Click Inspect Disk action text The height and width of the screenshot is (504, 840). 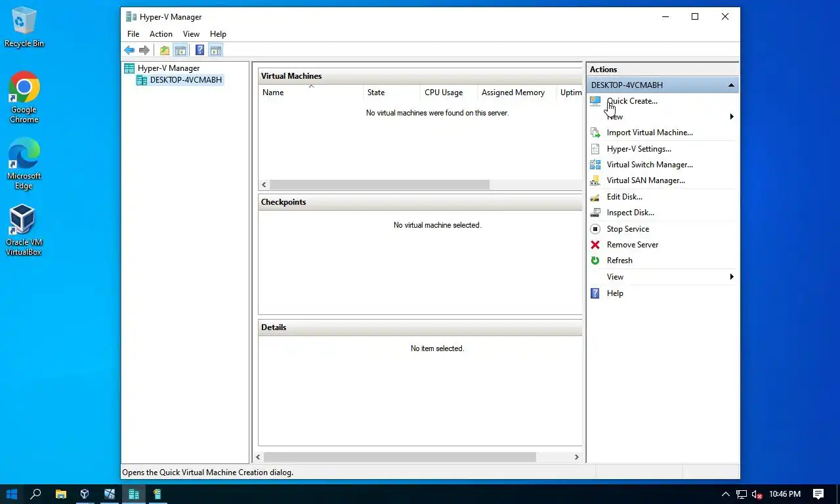631,213
